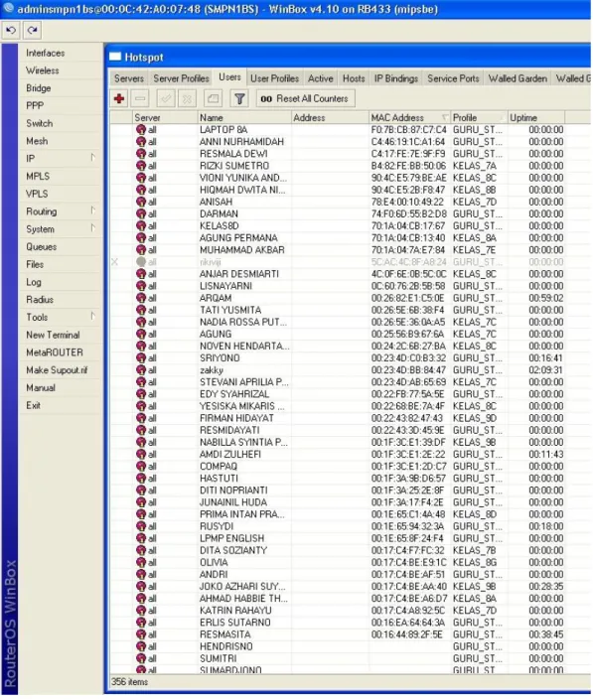Image resolution: width=593 pixels, height=700 pixels.
Task: Click user icon of AGUNG PERMANA row
Action: pyautogui.click(x=141, y=238)
